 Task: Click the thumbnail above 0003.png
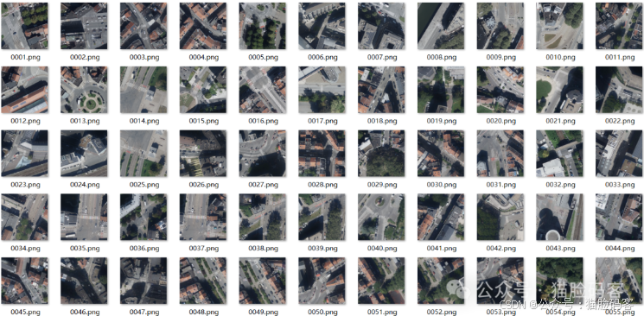[143, 26]
